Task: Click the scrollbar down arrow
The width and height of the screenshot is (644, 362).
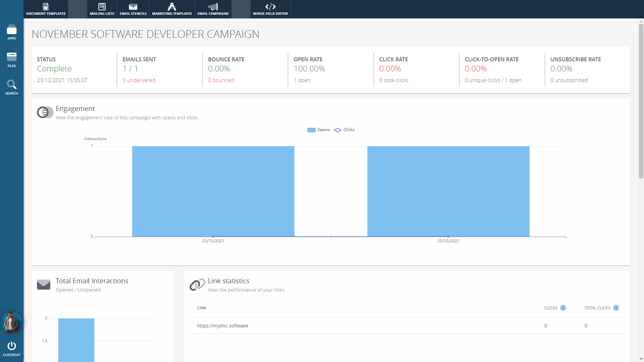Action: 641,359
